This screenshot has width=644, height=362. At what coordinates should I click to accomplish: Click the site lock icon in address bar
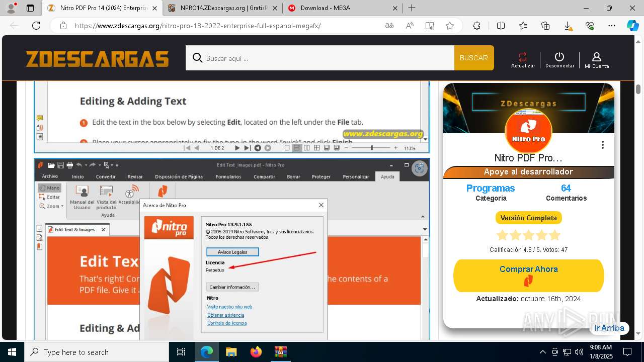(x=63, y=26)
